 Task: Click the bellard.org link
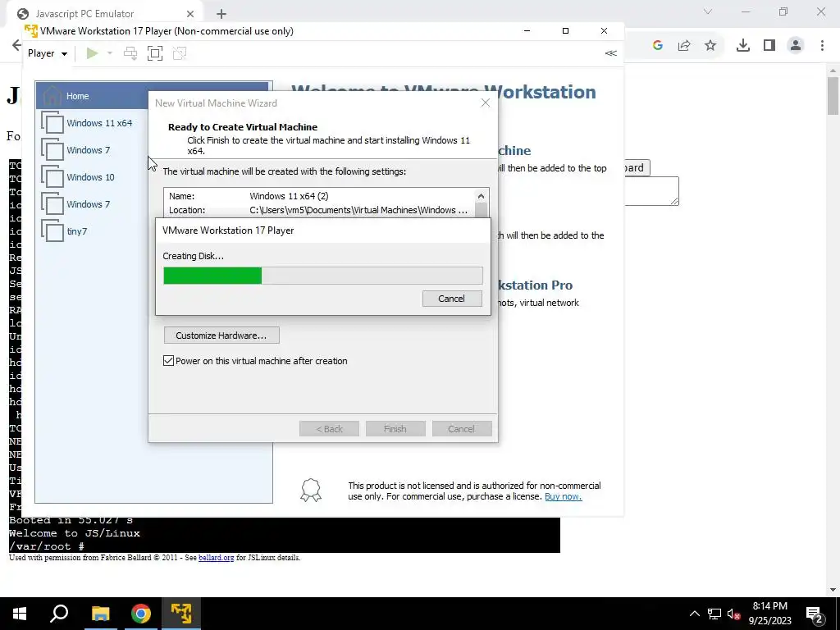[217, 558]
